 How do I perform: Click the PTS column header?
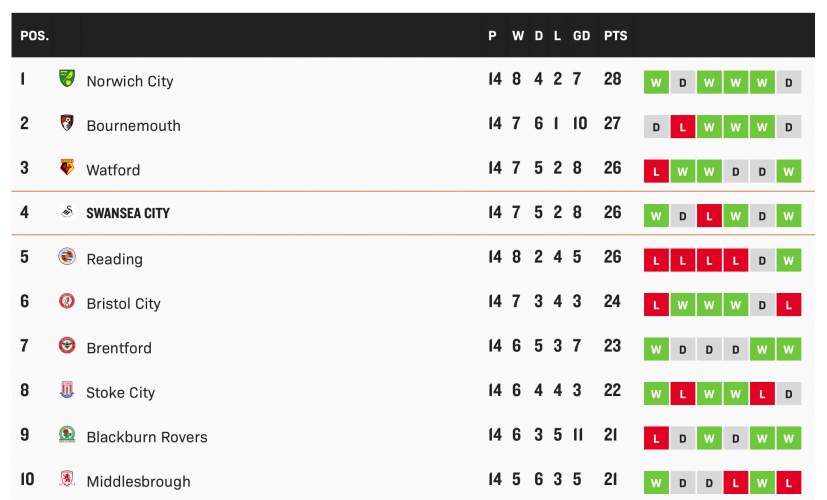(x=616, y=36)
